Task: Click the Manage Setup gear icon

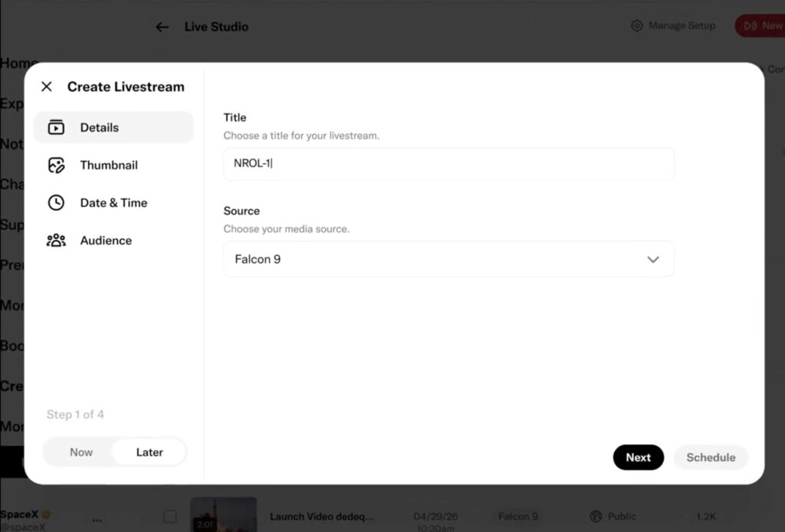Action: pos(637,25)
